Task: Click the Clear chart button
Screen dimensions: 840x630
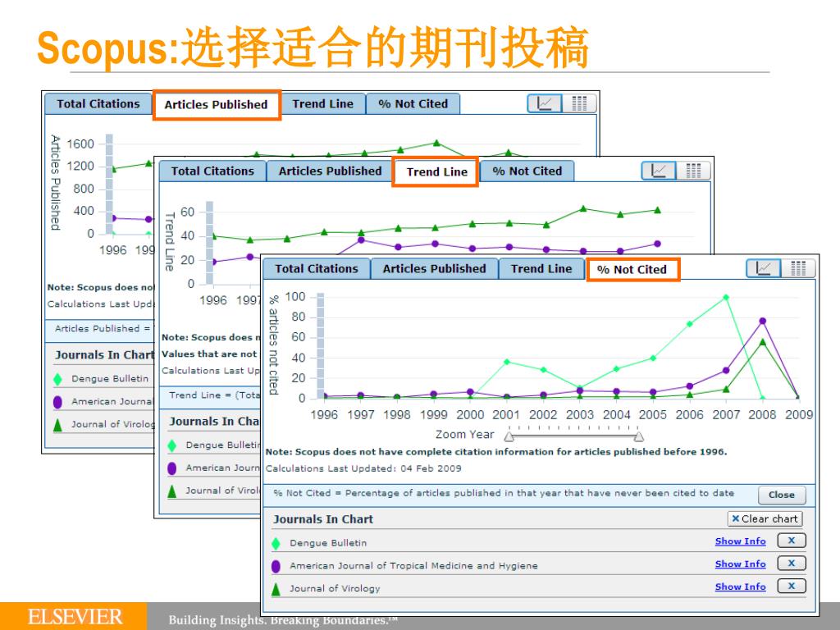Action: 765,518
